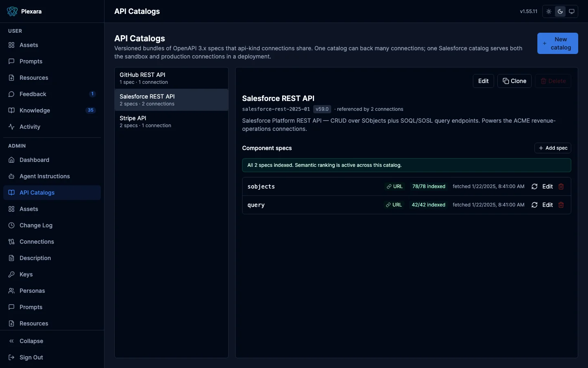The width and height of the screenshot is (588, 368).
Task: Open Connections page
Action: [52, 242]
